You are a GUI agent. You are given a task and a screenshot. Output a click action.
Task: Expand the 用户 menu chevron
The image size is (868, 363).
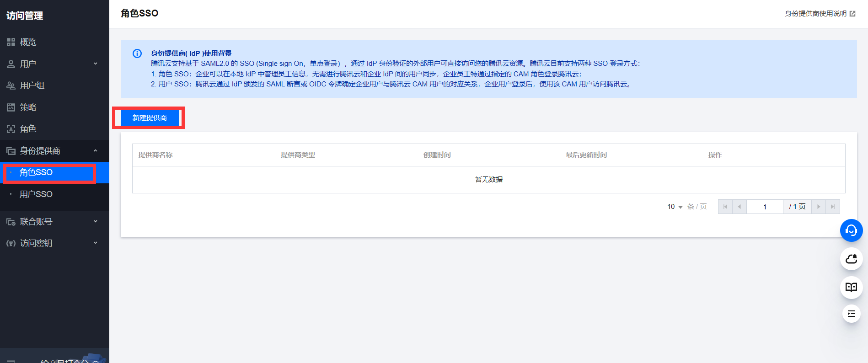click(x=96, y=64)
